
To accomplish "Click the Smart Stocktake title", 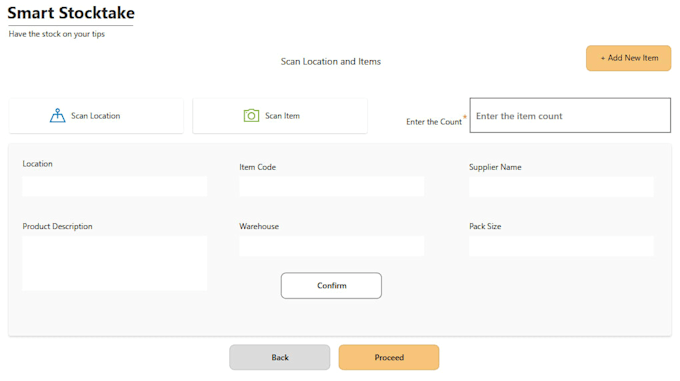I will tap(71, 13).
